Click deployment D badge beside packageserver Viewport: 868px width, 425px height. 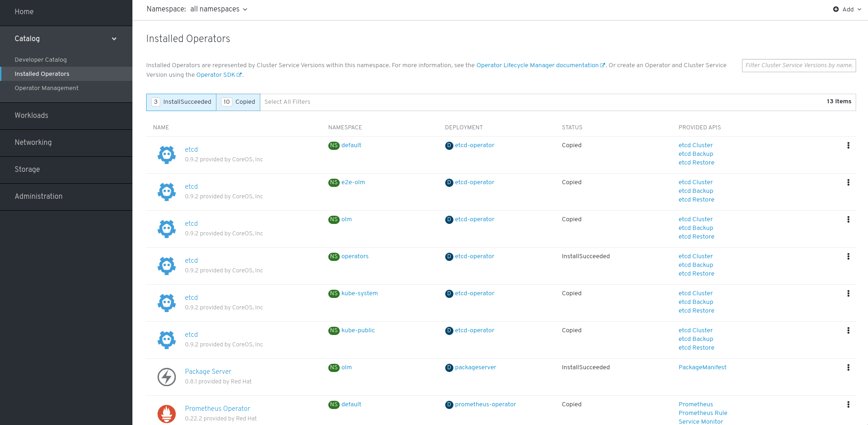(449, 367)
